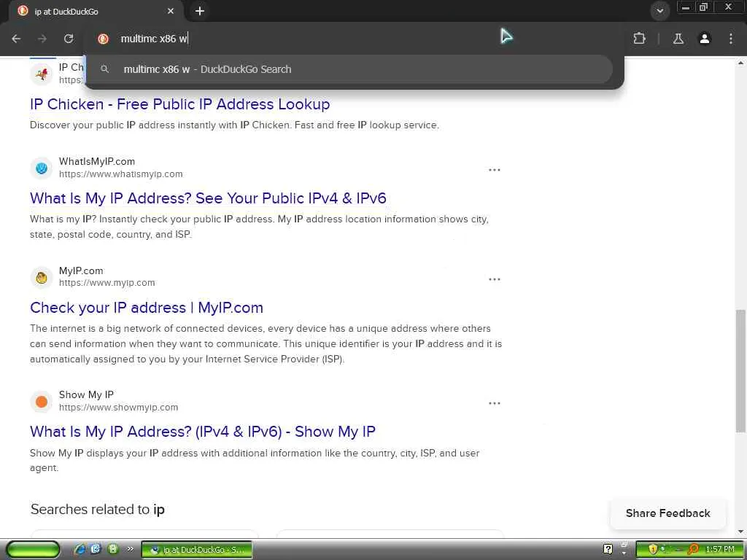Click the help question mark tray icon
747x560 pixels.
coord(608,549)
